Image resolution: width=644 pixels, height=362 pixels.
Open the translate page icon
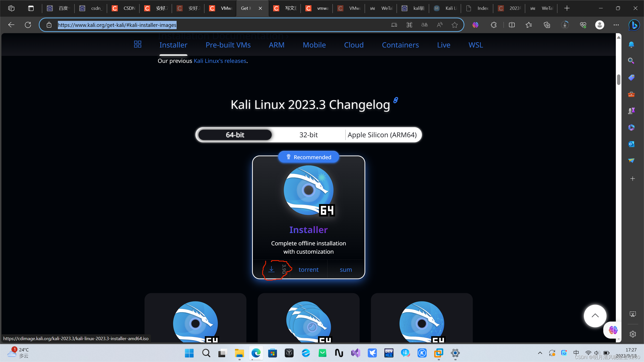tap(424, 25)
